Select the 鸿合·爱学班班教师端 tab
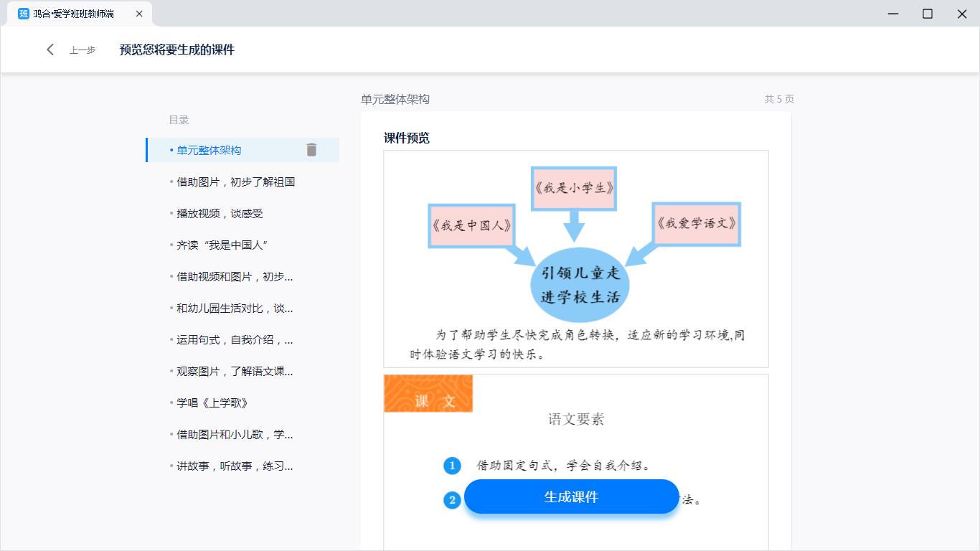This screenshot has width=980, height=551. click(x=79, y=13)
